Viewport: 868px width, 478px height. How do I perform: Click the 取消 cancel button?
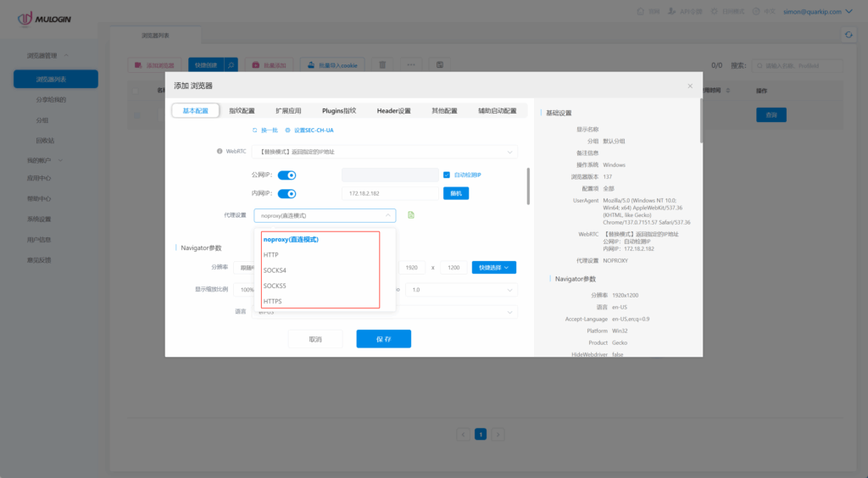point(315,339)
